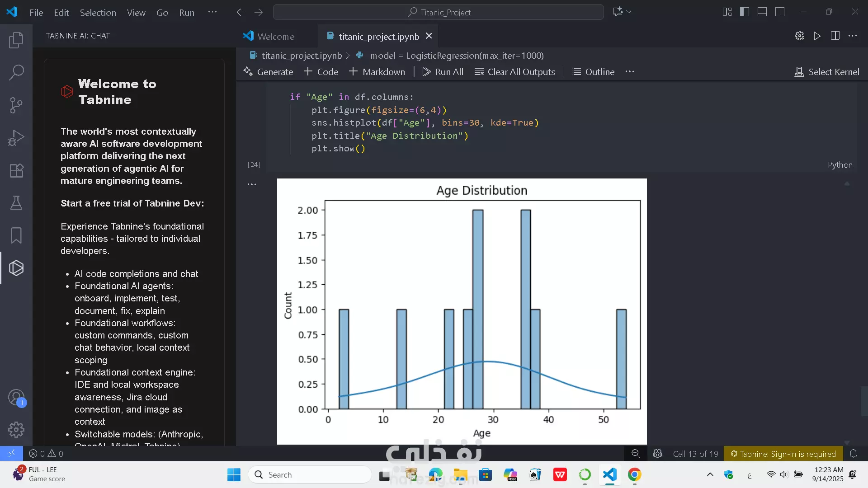
Task: Switch to the Welcome tab
Action: click(x=276, y=36)
